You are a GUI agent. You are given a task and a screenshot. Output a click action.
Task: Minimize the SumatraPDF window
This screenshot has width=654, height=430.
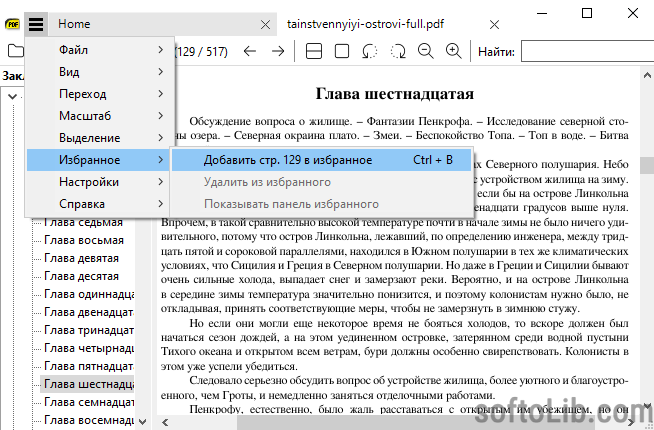point(542,13)
